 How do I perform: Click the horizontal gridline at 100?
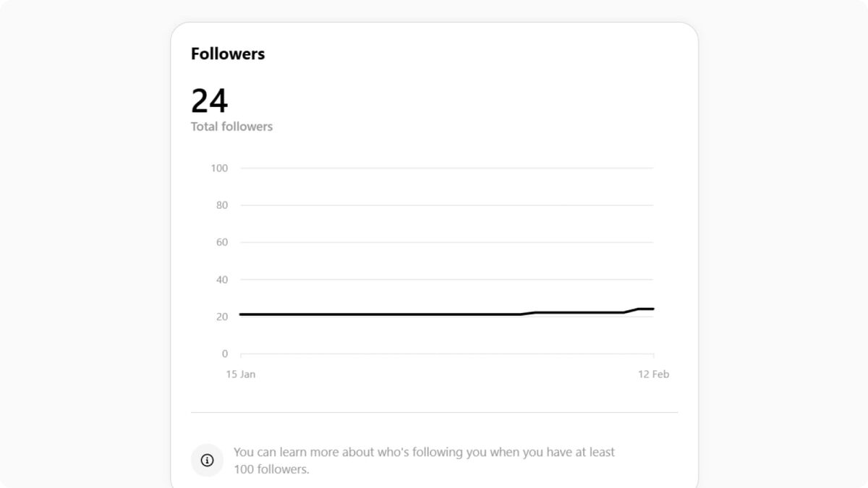(x=446, y=168)
